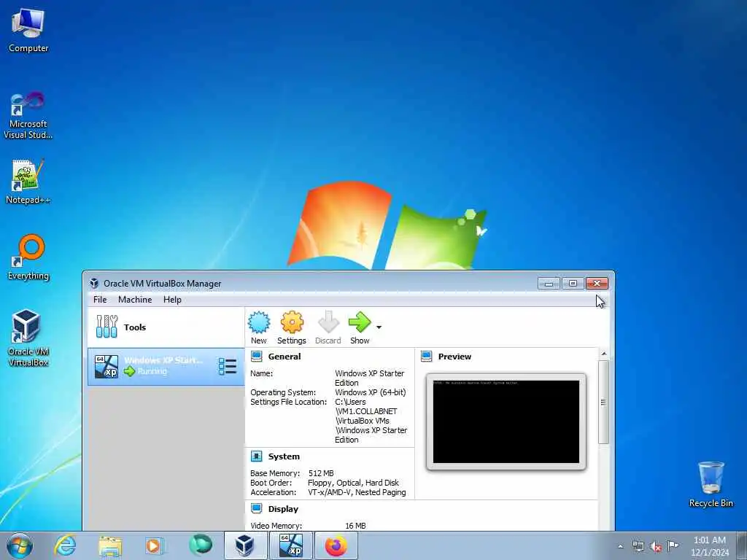The image size is (747, 560).
Task: Click the 'Windows XP (64-bit)' operating system value
Action: point(370,392)
